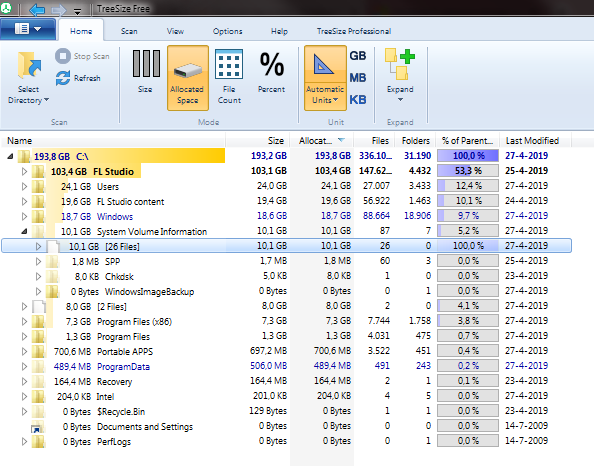594x466 pixels.
Task: Click the 53,3 % bar for FL Studio
Action: (x=468, y=170)
